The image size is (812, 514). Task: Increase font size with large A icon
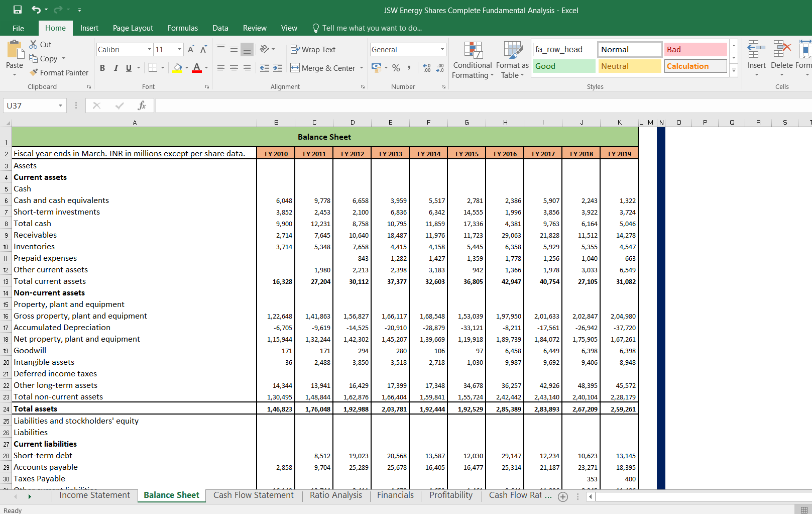191,49
